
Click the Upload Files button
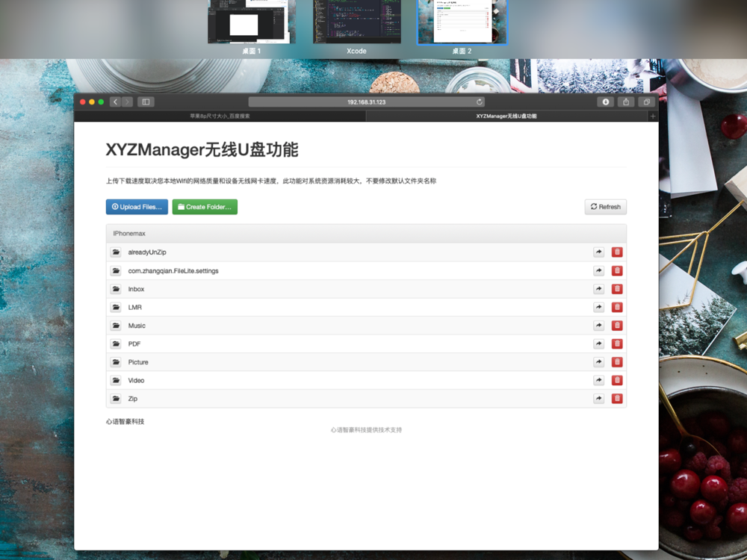[137, 207]
